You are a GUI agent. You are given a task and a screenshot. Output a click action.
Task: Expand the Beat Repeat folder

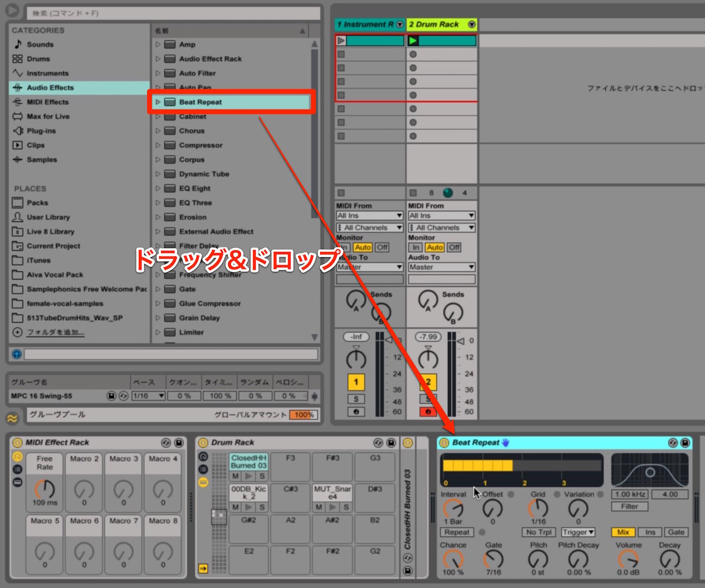158,102
